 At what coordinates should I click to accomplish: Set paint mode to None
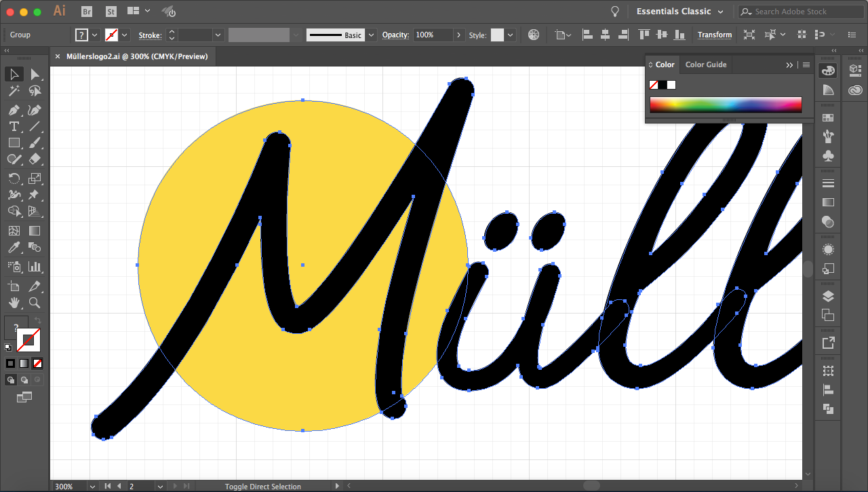(x=37, y=363)
